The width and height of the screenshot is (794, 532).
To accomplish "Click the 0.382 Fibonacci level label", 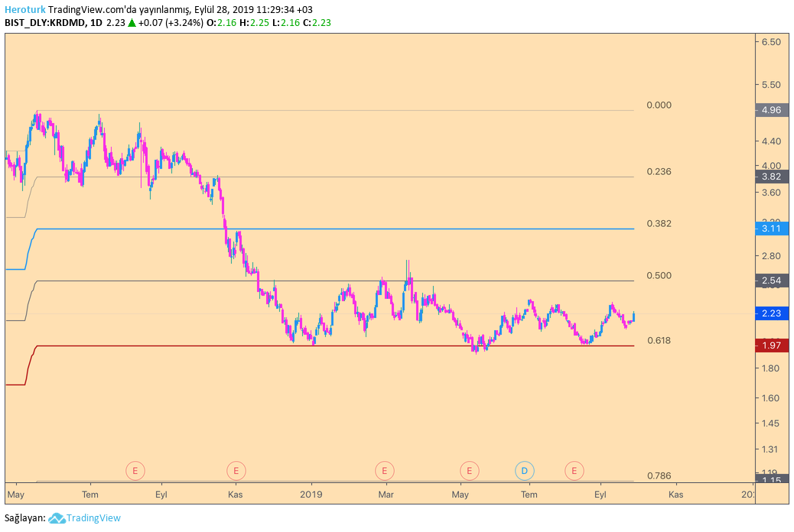I will (659, 224).
